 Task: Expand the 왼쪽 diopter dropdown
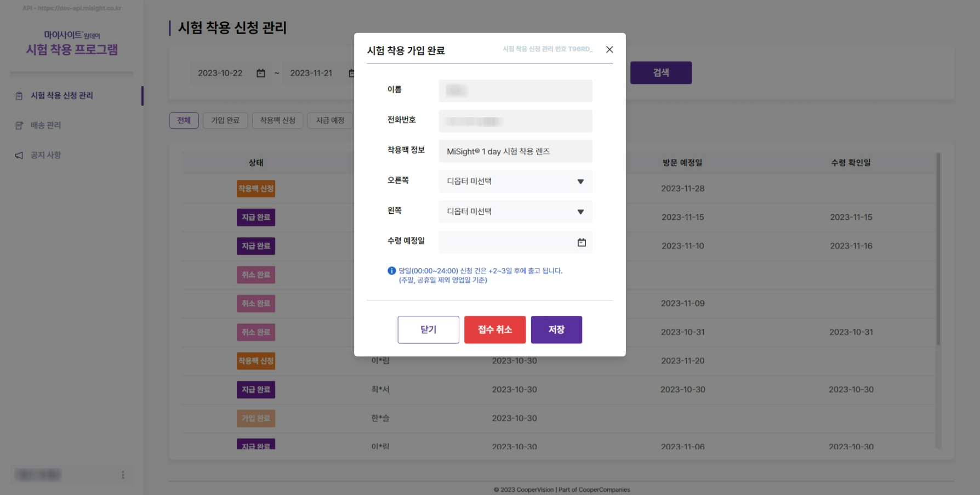[x=580, y=212]
